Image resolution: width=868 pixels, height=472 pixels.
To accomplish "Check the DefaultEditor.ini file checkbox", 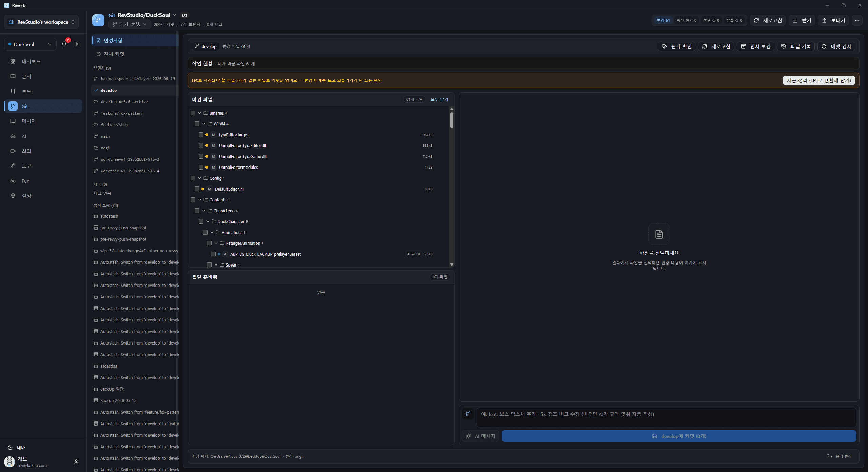I will point(197,189).
